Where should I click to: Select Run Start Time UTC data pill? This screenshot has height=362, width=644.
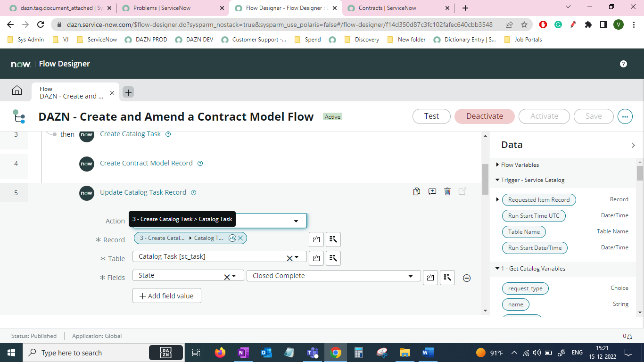534,216
